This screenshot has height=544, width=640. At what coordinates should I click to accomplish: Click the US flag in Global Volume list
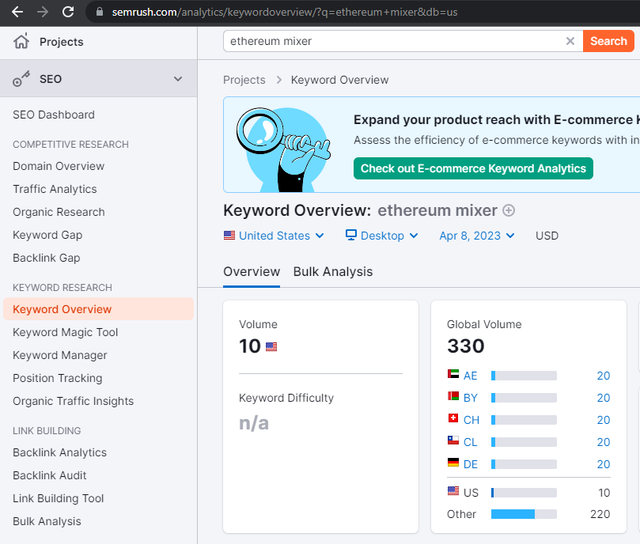coord(453,491)
